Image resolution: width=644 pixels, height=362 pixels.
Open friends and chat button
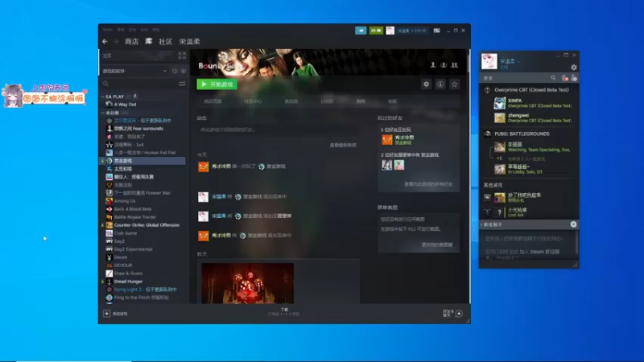[x=453, y=314]
